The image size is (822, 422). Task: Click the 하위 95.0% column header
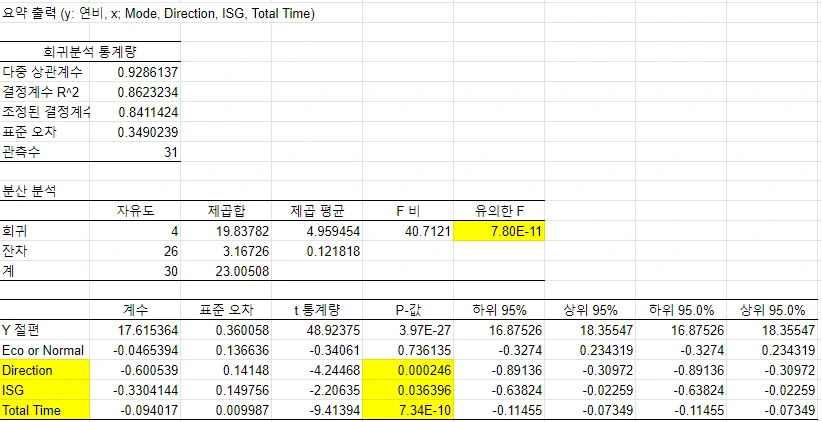682,310
